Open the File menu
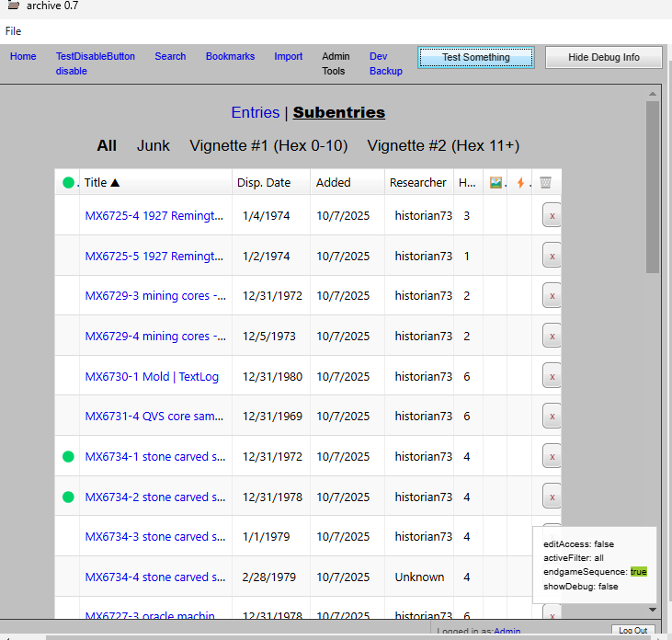The image size is (672, 640). [13, 31]
